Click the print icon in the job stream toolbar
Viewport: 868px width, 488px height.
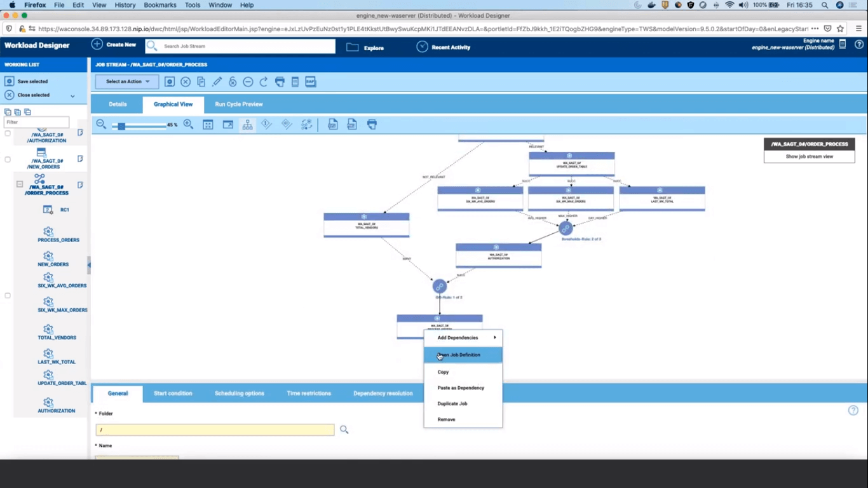pyautogui.click(x=280, y=81)
